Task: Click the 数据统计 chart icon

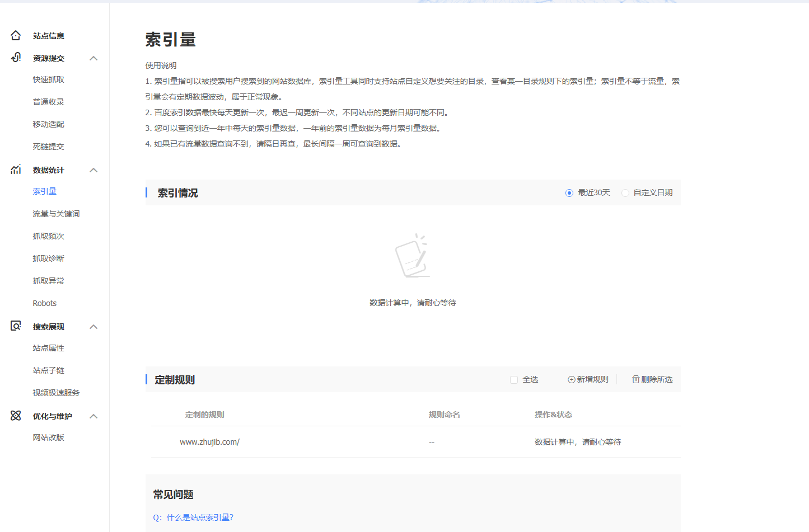Action: (16, 170)
